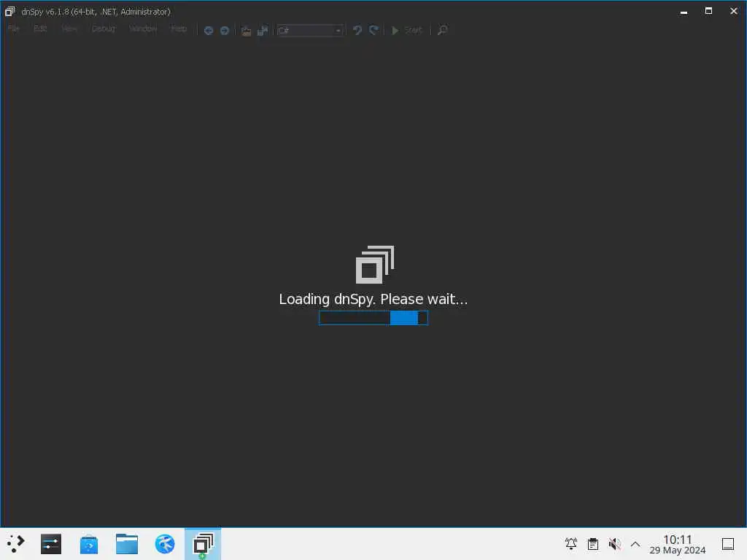Screen dimensions: 747x560
Task: Click the Show Desktop icon in taskbar
Action: point(728,544)
